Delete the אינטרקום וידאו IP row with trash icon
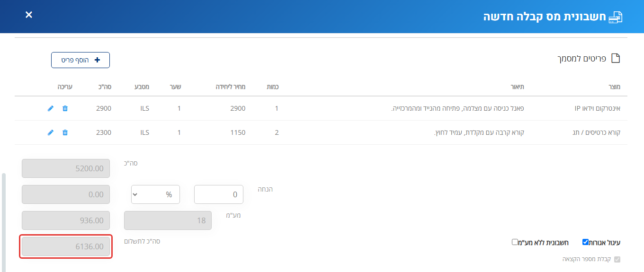Screen dimensions: 644x272 click(x=65, y=108)
